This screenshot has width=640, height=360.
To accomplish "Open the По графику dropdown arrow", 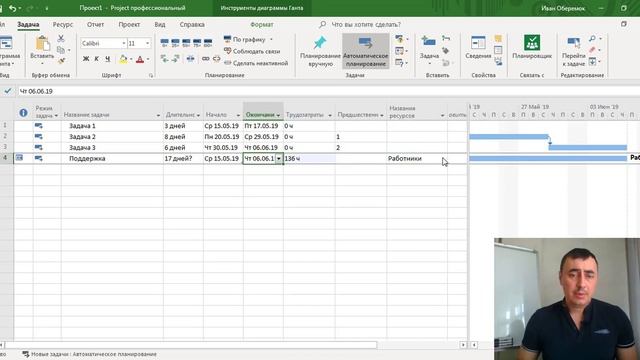I will click(271, 40).
